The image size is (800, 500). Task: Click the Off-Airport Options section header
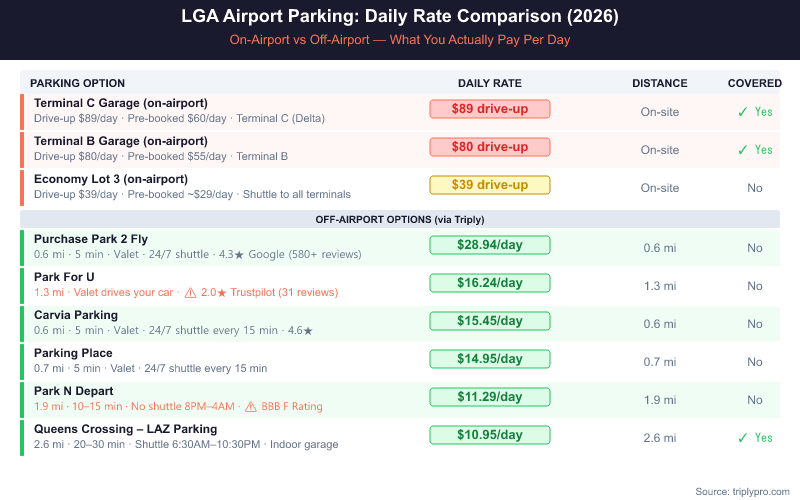pos(400,219)
